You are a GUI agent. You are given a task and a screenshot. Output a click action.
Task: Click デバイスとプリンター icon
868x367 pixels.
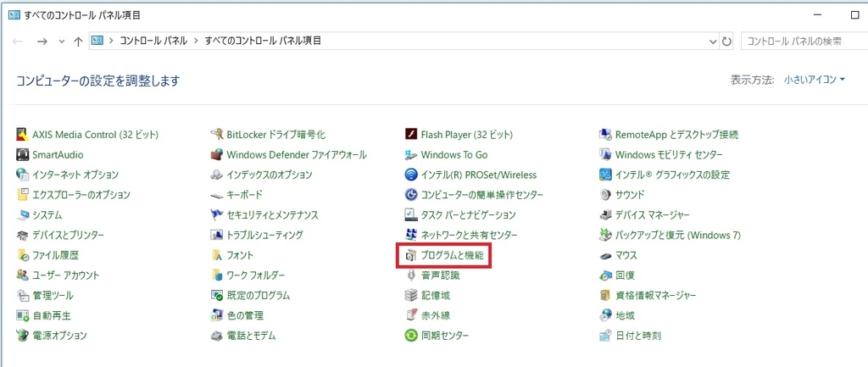coord(23,235)
